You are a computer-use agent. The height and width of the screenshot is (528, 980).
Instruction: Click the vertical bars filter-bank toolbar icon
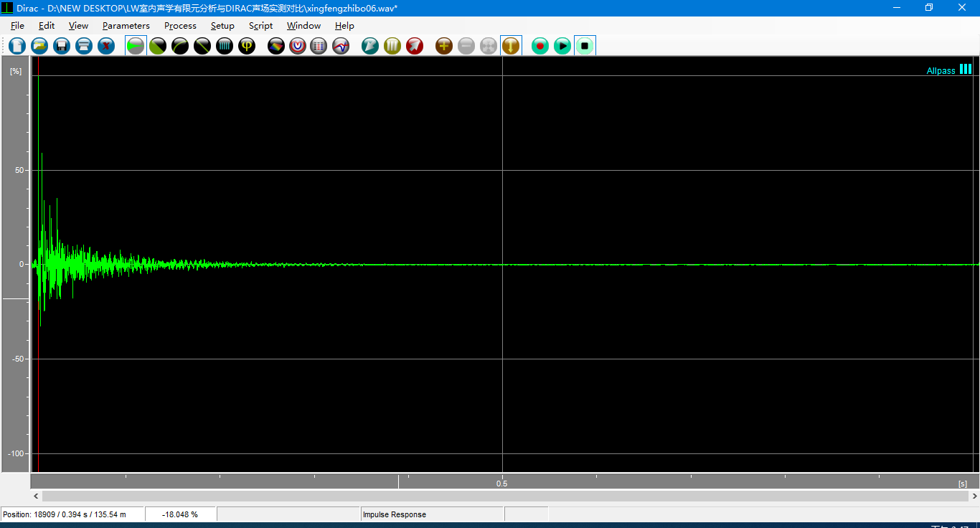pos(225,46)
